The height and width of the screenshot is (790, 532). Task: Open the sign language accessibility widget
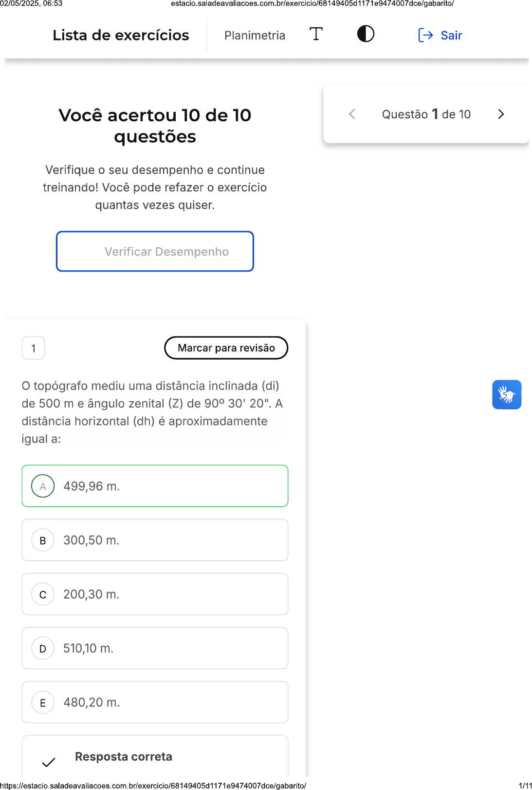506,394
